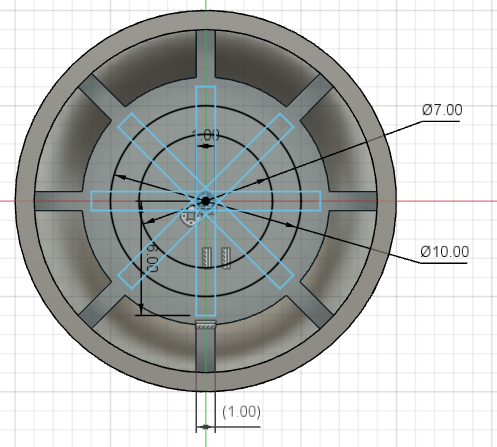Select the outer gray rim of the body
Screen dimensions: 497x447
tap(206, 20)
